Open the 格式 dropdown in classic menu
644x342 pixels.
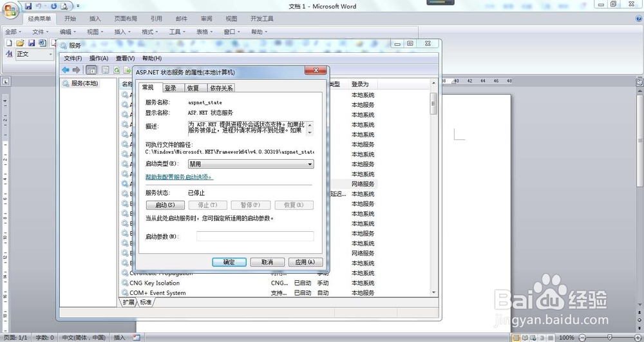[x=149, y=32]
